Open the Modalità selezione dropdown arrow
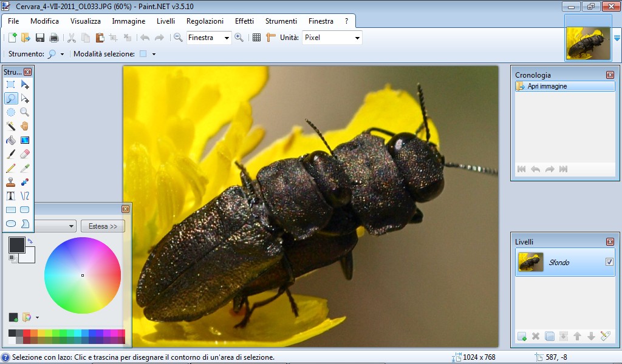 pos(154,54)
